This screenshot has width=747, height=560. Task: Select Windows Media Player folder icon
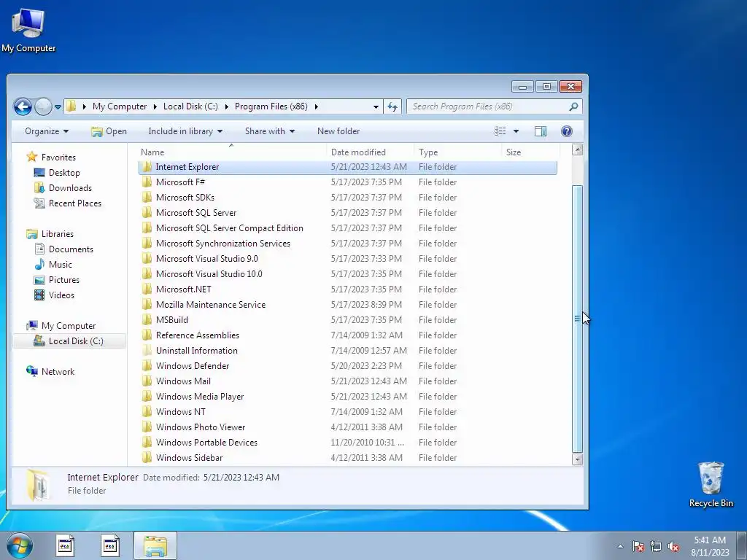(x=147, y=397)
